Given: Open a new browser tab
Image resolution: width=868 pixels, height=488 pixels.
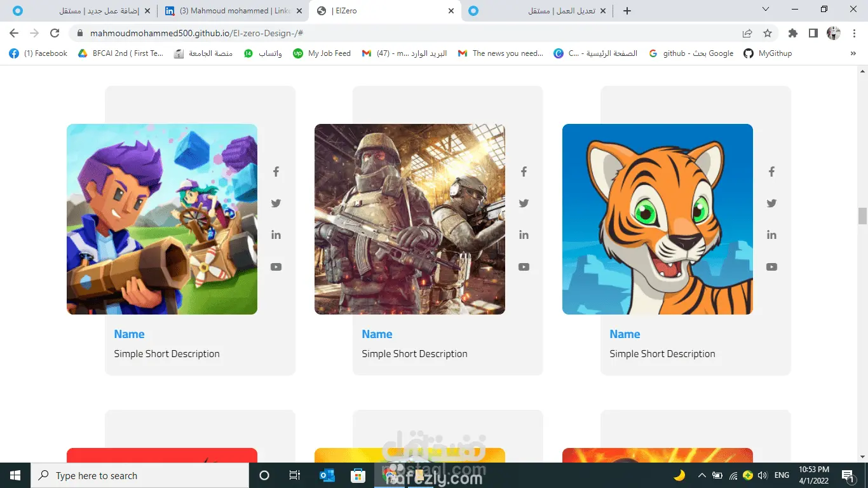Looking at the screenshot, I should [627, 11].
